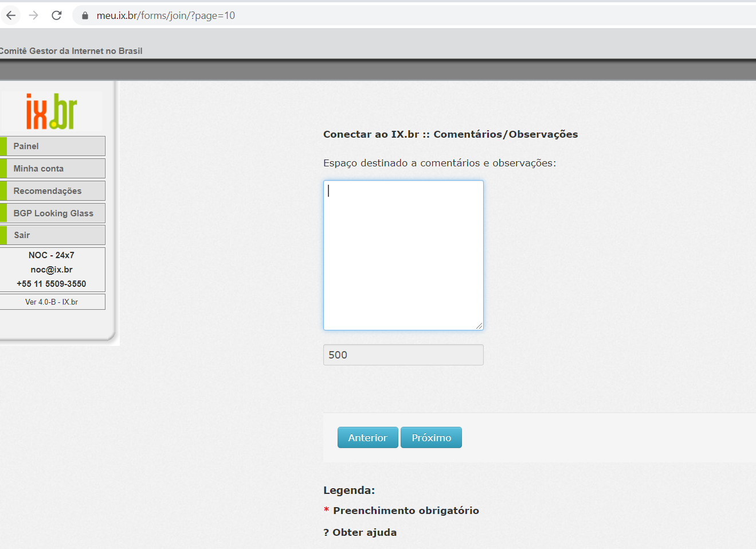756x549 pixels.
Task: Click the Ver 4.0-B - IX.br version label
Action: pyautogui.click(x=52, y=302)
